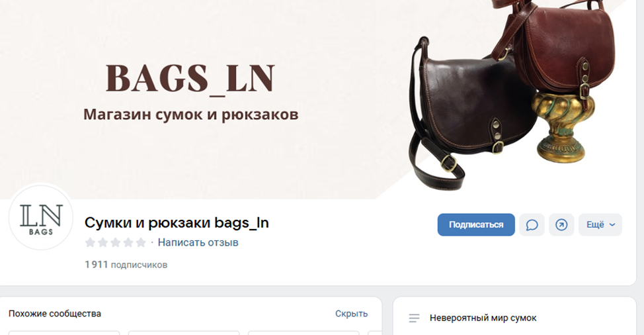Select the first rating star

click(90, 242)
